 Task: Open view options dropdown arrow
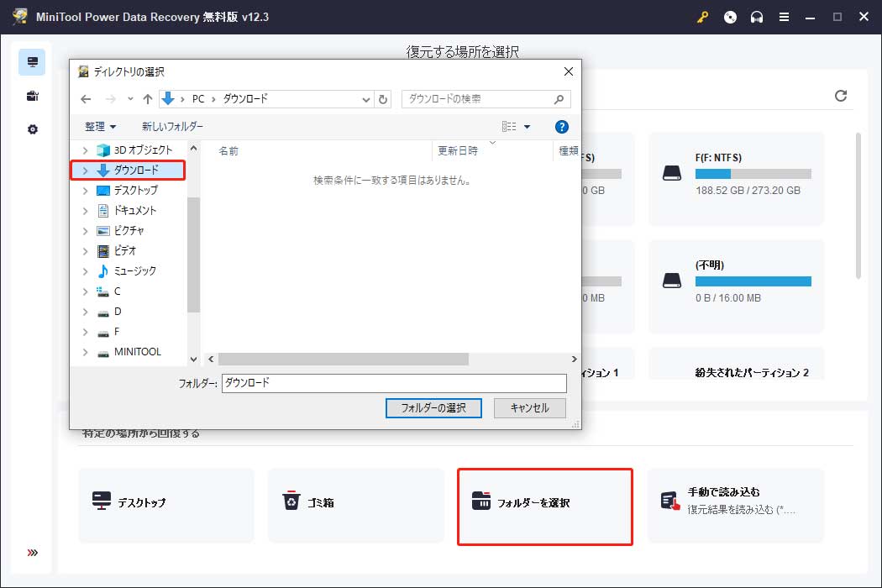pyautogui.click(x=527, y=127)
